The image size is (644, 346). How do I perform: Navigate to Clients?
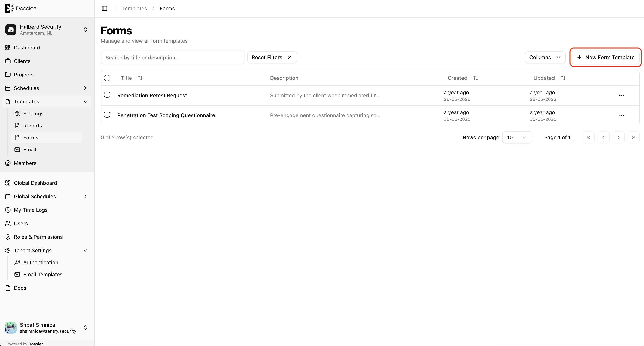(x=46, y=61)
